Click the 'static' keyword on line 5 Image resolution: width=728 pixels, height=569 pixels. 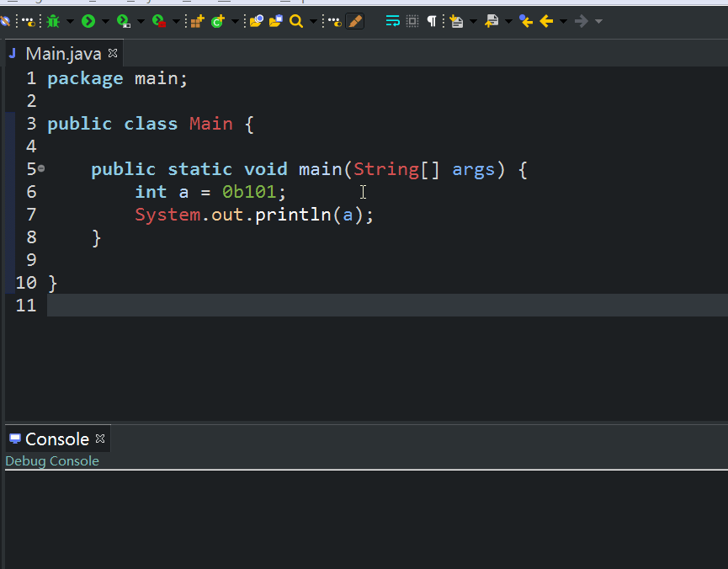click(x=199, y=169)
